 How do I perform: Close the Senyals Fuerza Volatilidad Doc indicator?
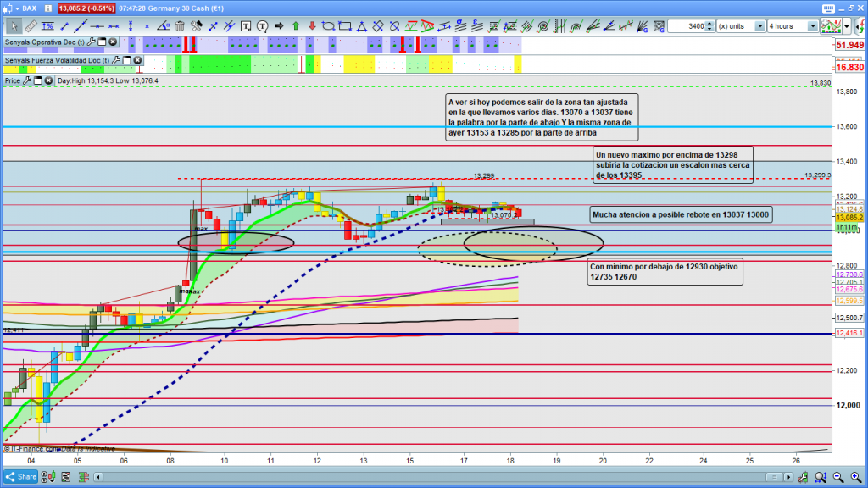137,61
